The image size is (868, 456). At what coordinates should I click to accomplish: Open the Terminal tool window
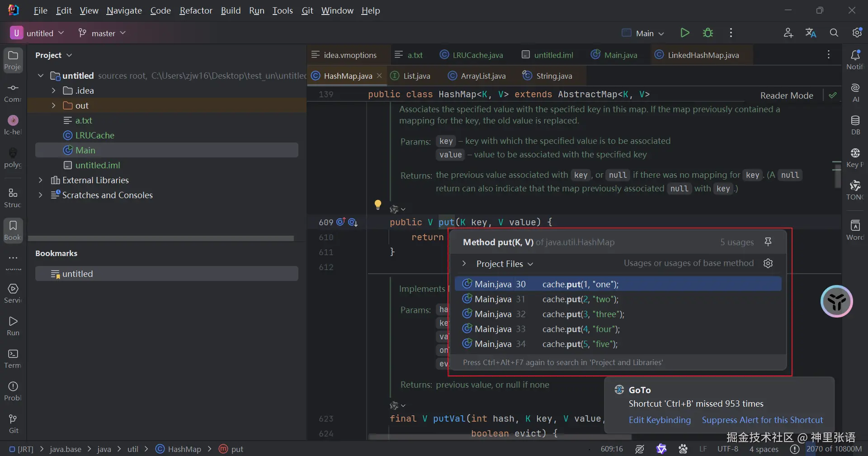(13, 358)
